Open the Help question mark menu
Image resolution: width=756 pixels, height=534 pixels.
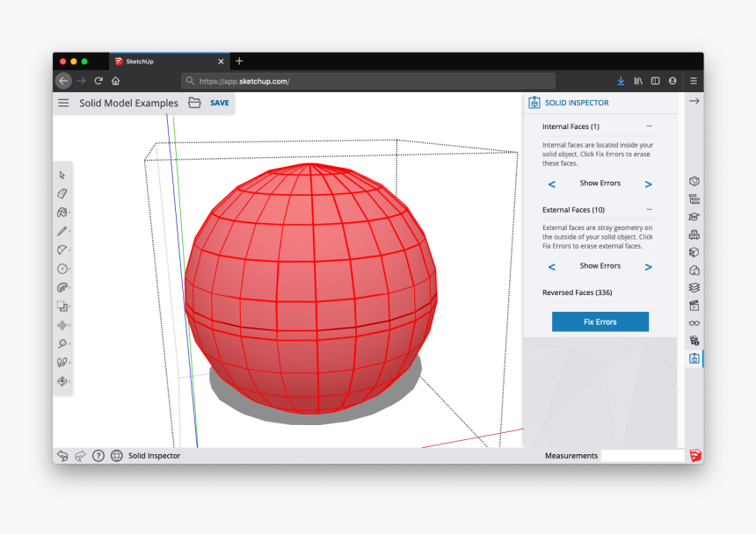click(x=98, y=456)
